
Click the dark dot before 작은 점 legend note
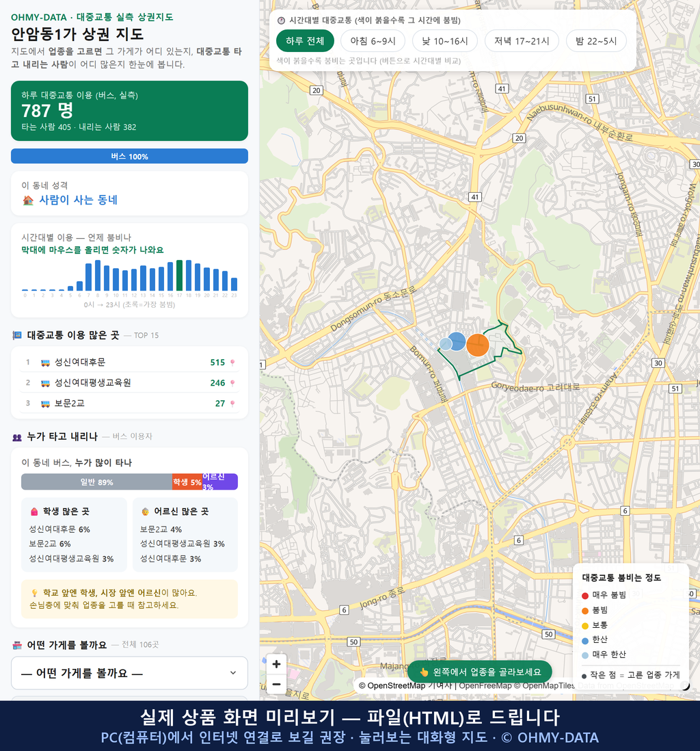(x=584, y=676)
